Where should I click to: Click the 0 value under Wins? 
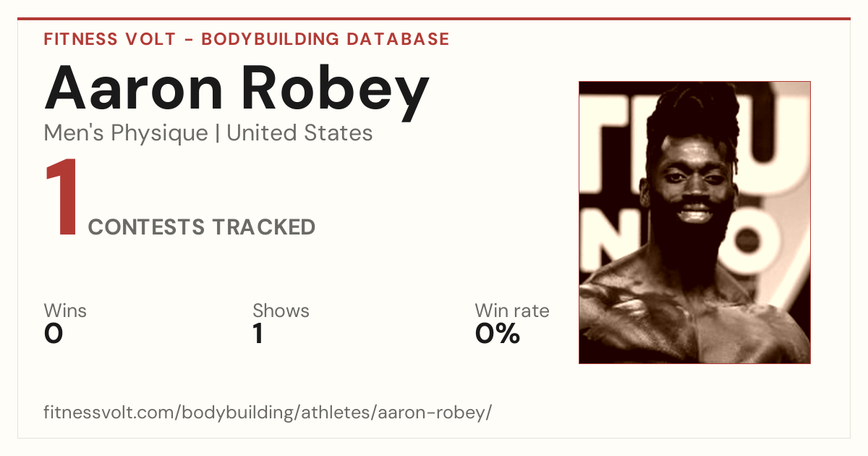[54, 334]
